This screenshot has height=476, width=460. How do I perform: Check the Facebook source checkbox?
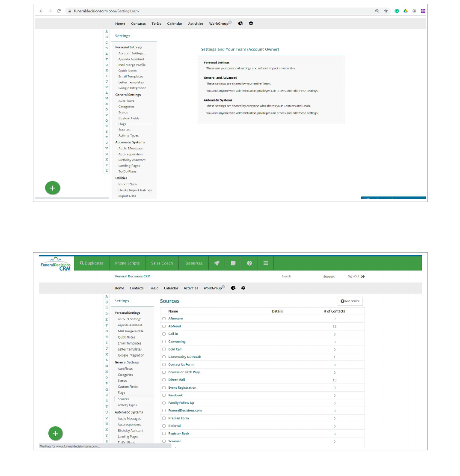164,396
